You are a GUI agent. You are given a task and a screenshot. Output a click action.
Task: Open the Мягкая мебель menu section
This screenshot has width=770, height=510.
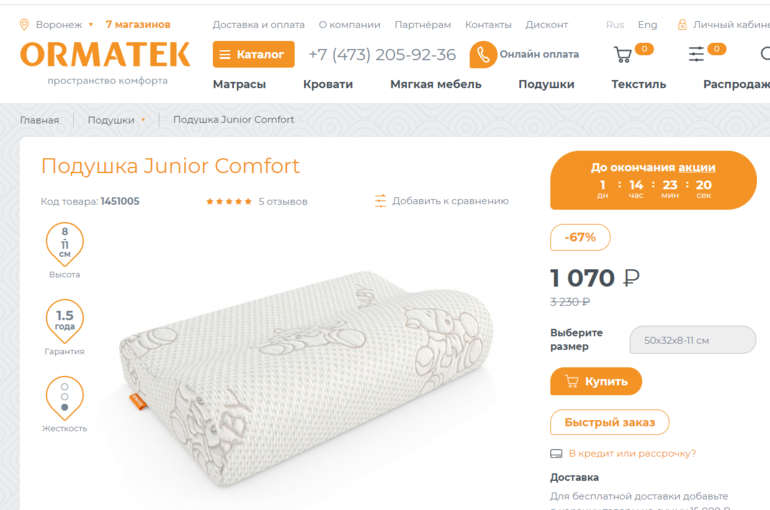[436, 84]
